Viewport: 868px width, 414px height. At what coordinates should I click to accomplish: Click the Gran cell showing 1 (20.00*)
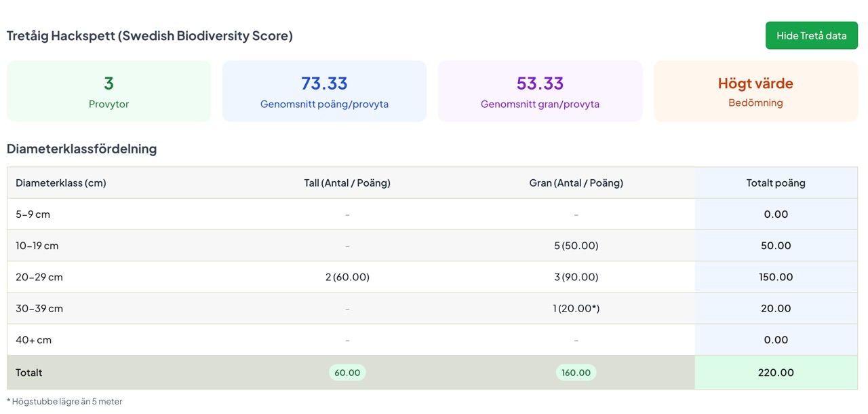point(576,308)
